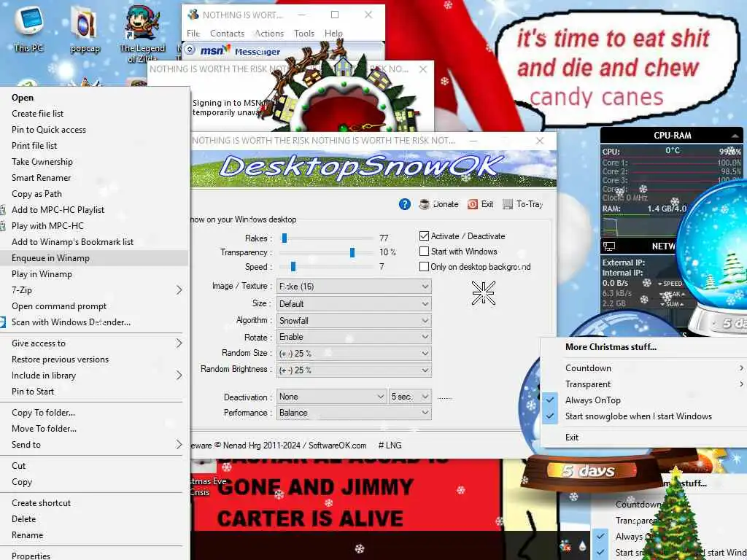Click Delete in the context menu
The image size is (747, 560).
point(94,519)
